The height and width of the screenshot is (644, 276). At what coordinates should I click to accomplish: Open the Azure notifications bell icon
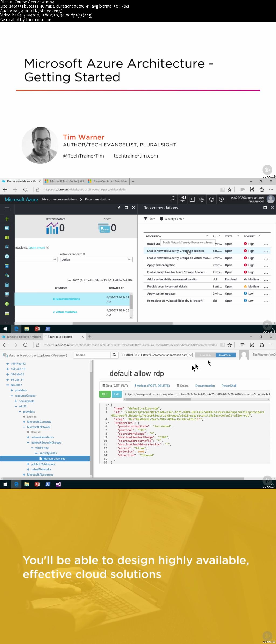(183, 199)
